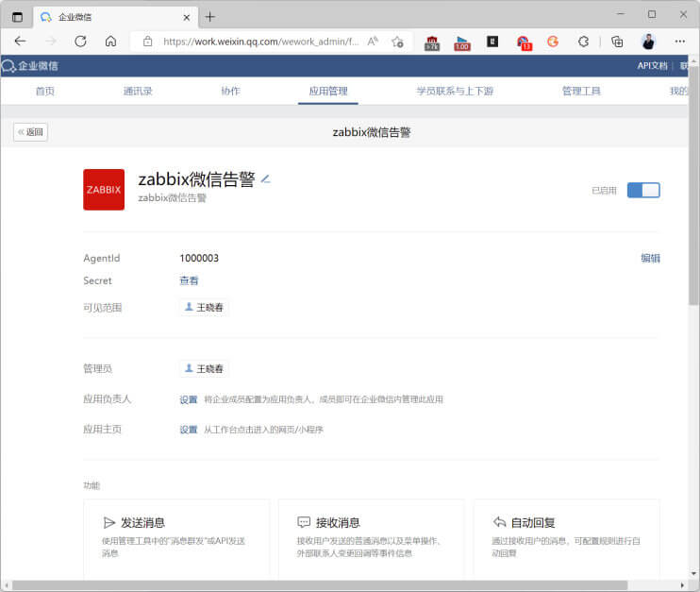Click 查看 to view Secret
Screen dimensions: 700x592
(x=189, y=280)
